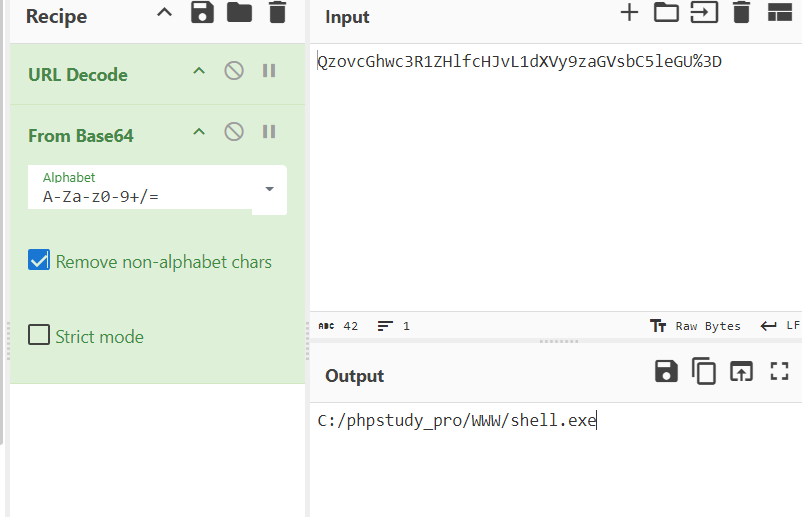Load a recipe using folder icon

point(239,13)
